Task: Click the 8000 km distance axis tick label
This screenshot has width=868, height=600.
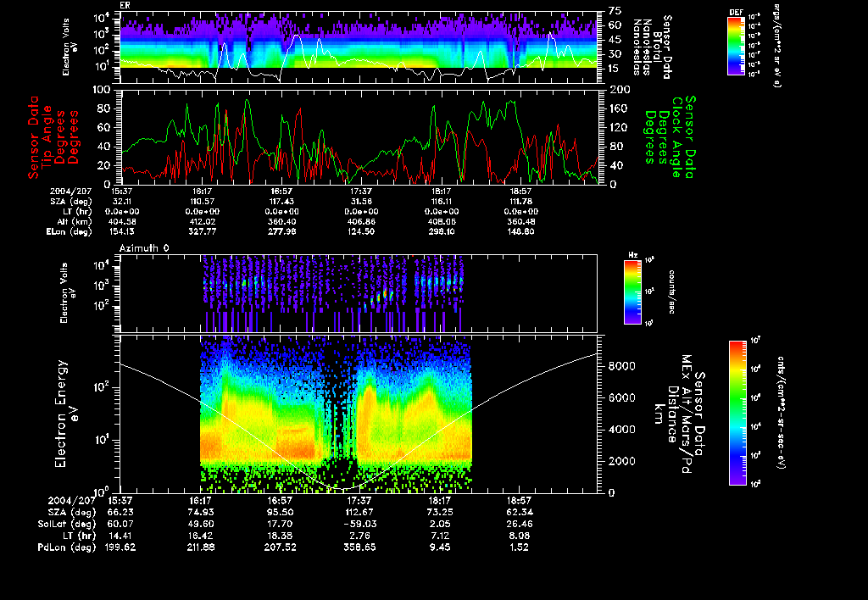Action: pos(621,366)
